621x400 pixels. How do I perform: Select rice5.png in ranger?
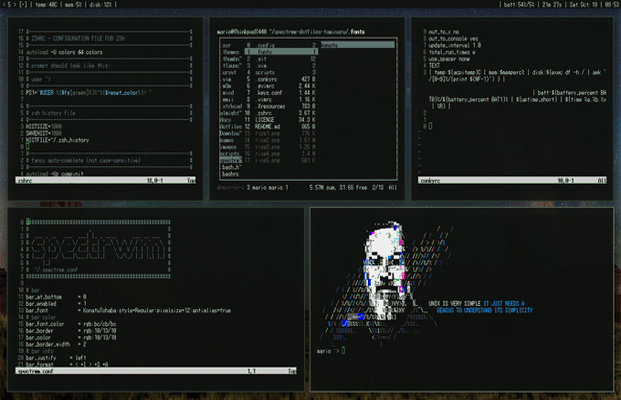click(281, 160)
